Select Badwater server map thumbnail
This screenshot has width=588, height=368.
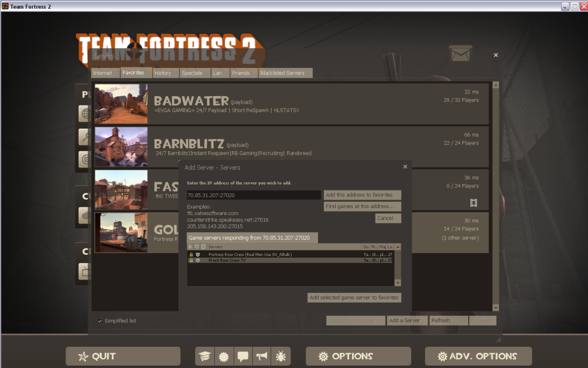click(x=121, y=104)
